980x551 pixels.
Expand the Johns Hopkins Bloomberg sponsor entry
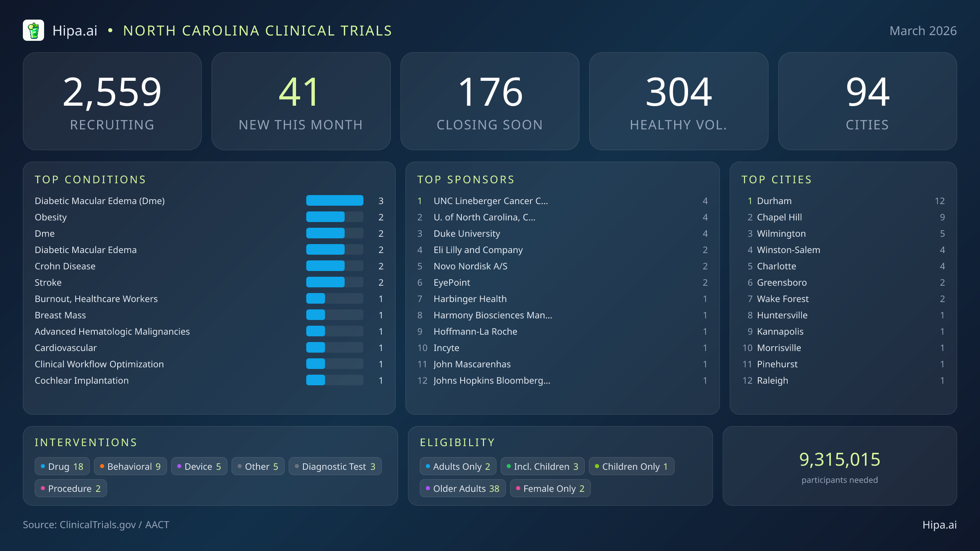pos(492,380)
